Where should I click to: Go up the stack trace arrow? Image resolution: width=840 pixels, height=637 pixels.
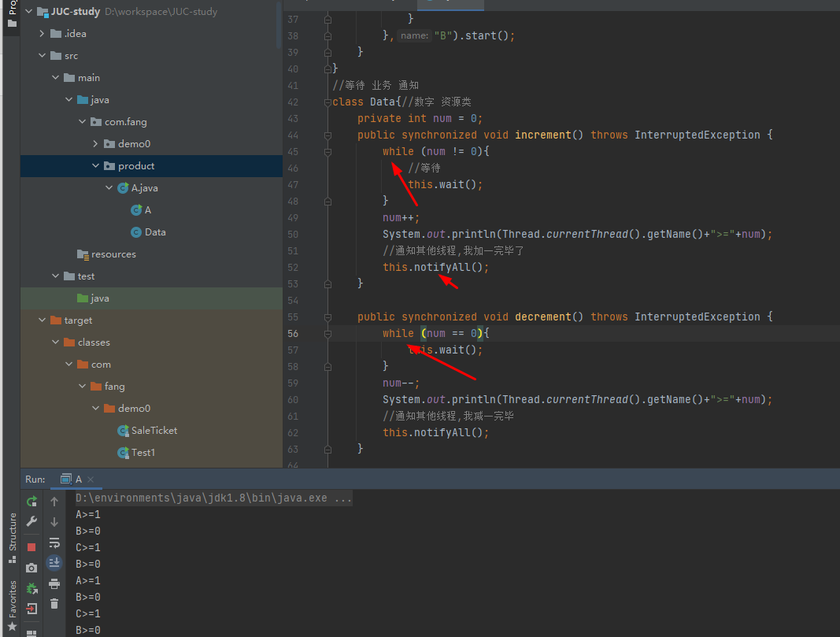coord(54,501)
